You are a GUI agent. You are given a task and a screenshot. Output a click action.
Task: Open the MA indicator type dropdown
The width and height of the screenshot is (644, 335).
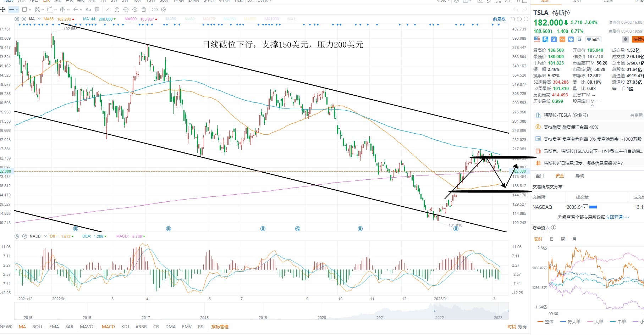tap(39, 19)
